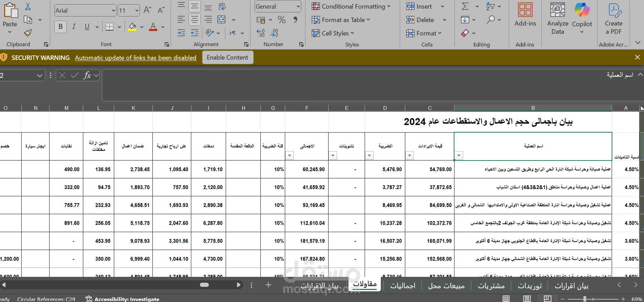The height and width of the screenshot is (302, 644).
Task: Switch to the اجماليات sheet tab
Action: pyautogui.click(x=402, y=286)
